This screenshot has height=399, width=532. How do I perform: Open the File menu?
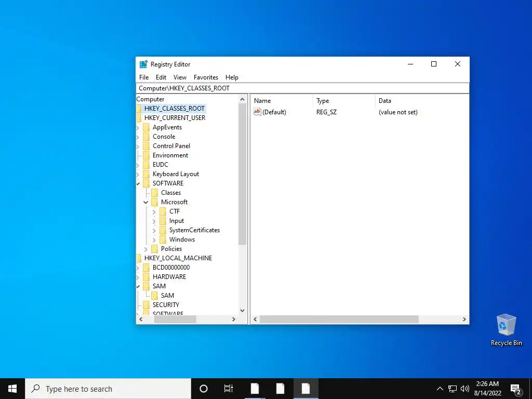coord(144,77)
